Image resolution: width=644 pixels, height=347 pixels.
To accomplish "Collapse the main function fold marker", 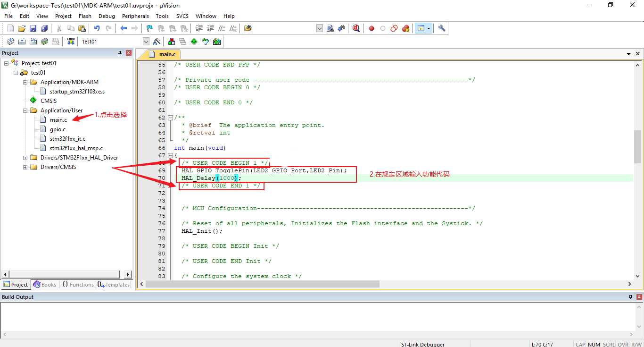I will click(x=170, y=155).
